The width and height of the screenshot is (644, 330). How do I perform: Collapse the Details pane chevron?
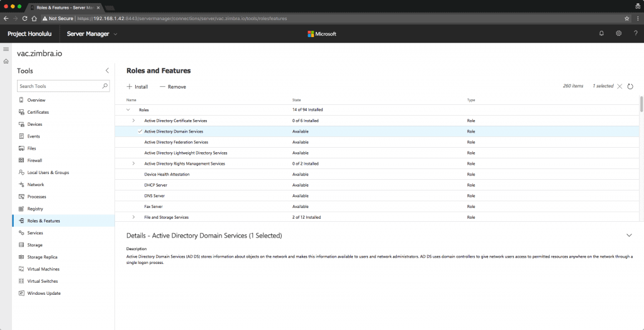pos(629,236)
